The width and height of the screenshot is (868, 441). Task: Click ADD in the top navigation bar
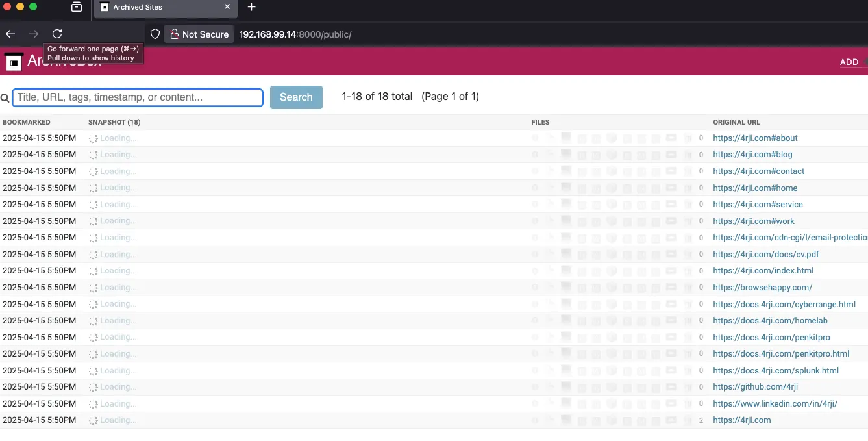click(849, 62)
